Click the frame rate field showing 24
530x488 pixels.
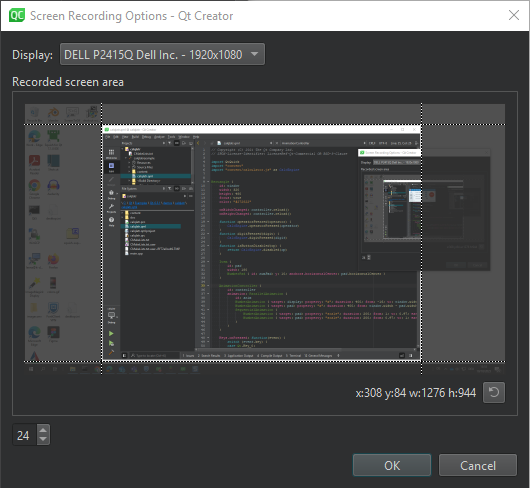[x=24, y=435]
